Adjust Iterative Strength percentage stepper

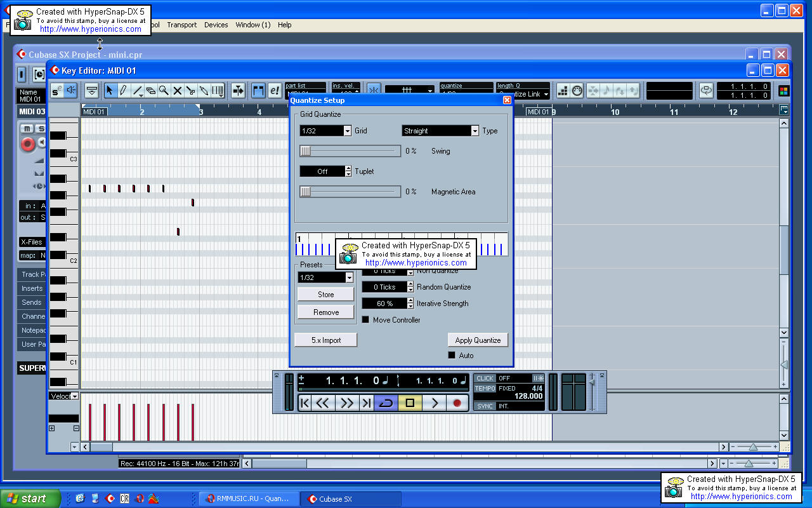coord(410,304)
